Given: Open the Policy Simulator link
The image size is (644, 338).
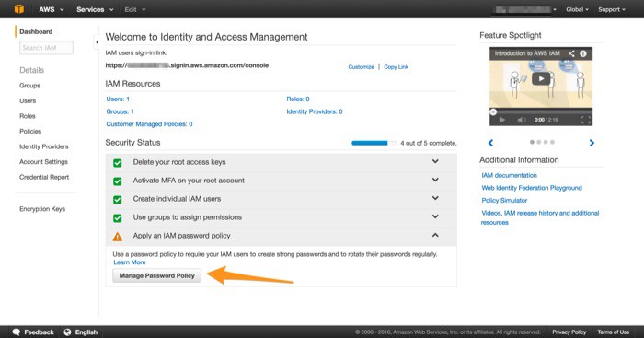Looking at the screenshot, I should click(504, 200).
